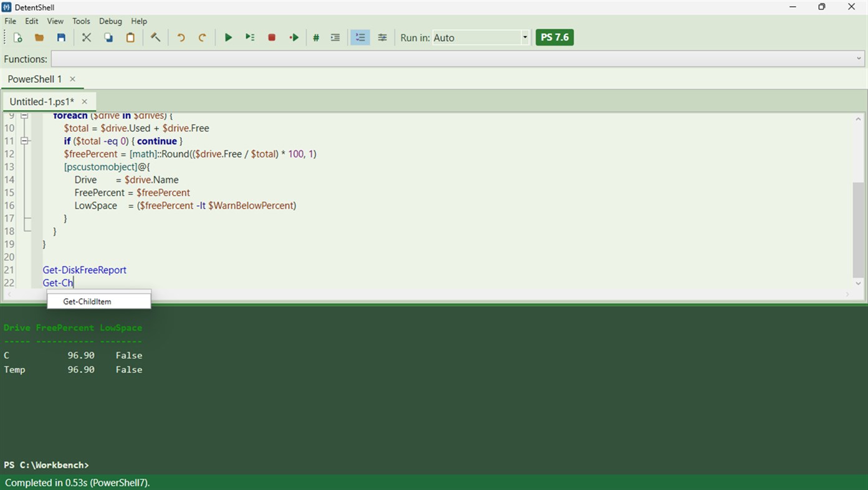
Task: Click the PS 7.6 version badge
Action: pyautogui.click(x=555, y=37)
